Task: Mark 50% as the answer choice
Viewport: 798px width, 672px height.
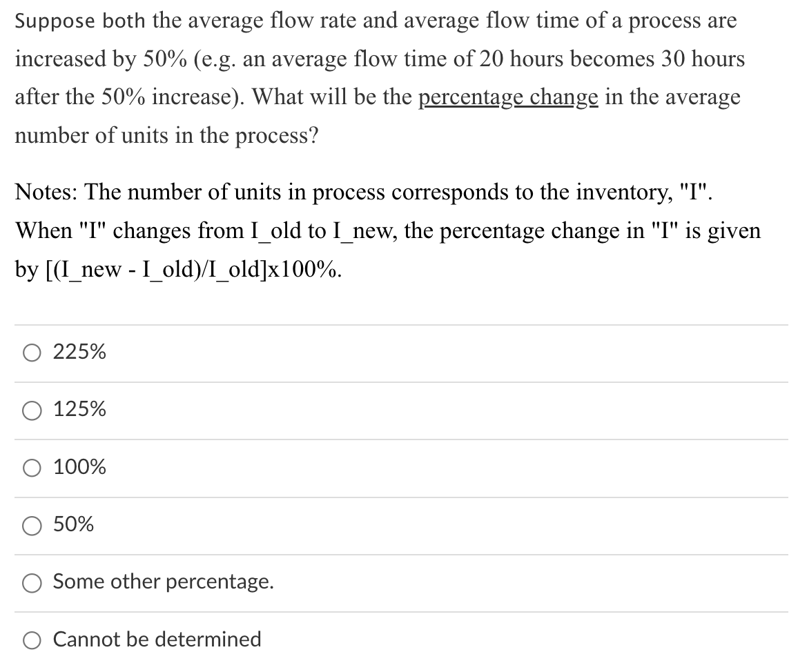Action: point(31,526)
